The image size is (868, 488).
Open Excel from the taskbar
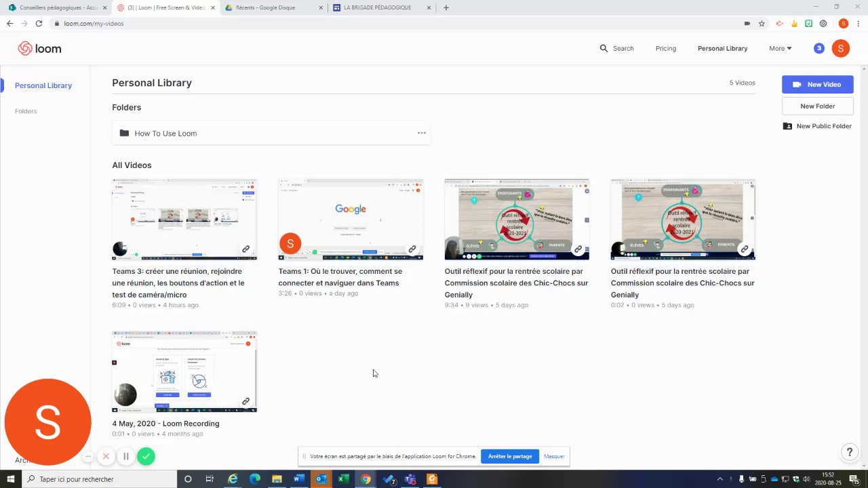[x=343, y=479]
